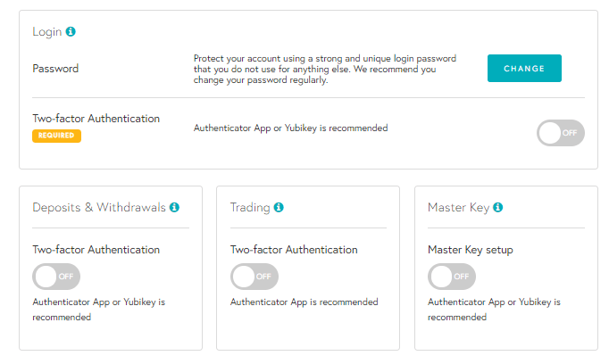Image resolution: width=609 pixels, height=364 pixels.
Task: Click the yellow REQUIRED badge
Action: [x=57, y=136]
